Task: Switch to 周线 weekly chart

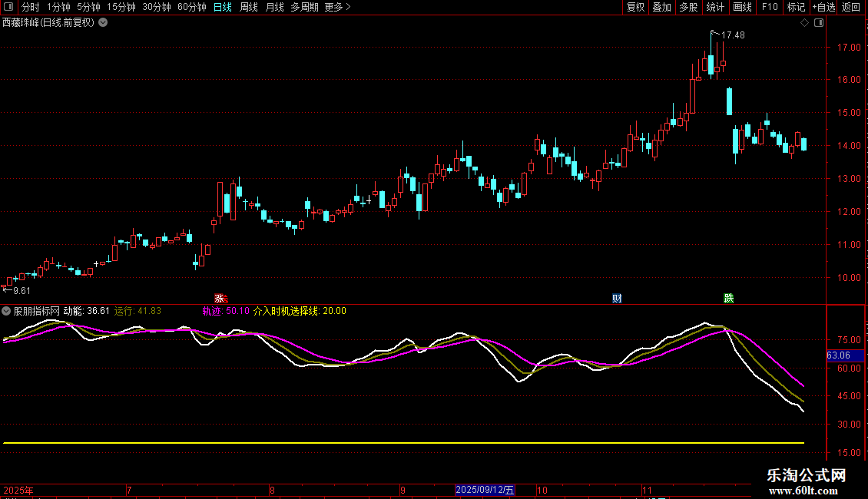Action: point(248,7)
